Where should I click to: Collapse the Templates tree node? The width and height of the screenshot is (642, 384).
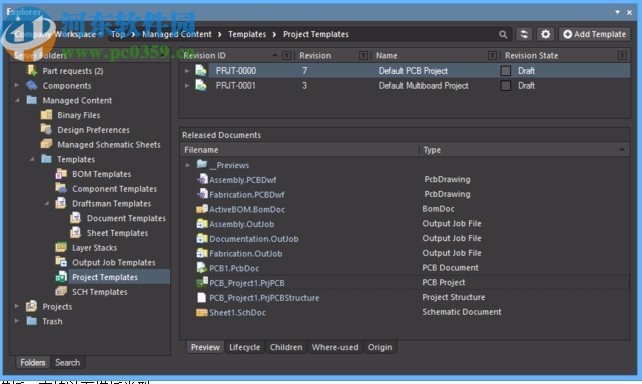point(32,159)
